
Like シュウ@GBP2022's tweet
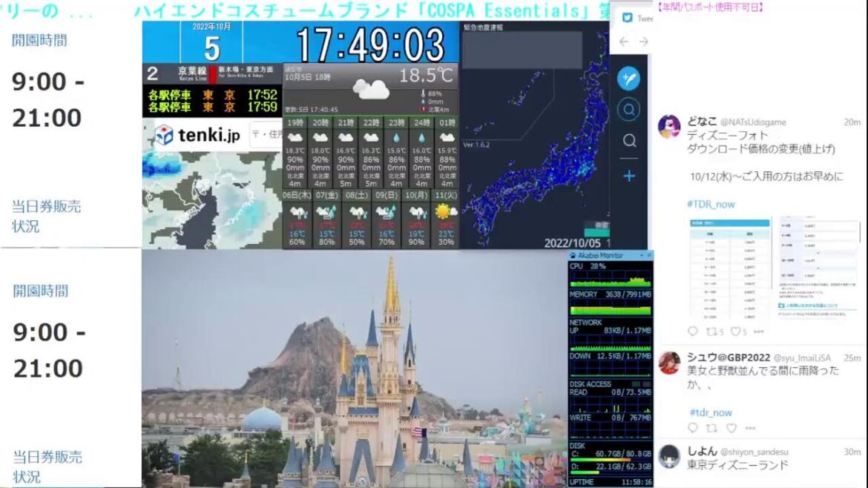pyautogui.click(x=731, y=428)
